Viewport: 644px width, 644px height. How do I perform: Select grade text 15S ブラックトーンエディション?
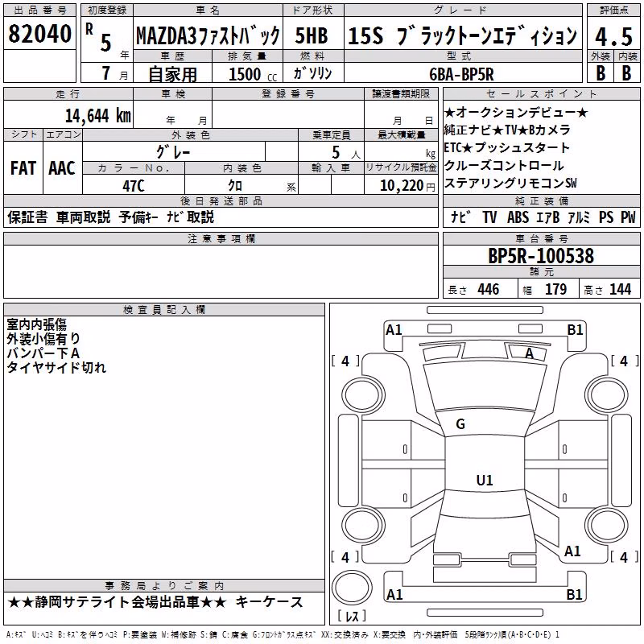(463, 35)
